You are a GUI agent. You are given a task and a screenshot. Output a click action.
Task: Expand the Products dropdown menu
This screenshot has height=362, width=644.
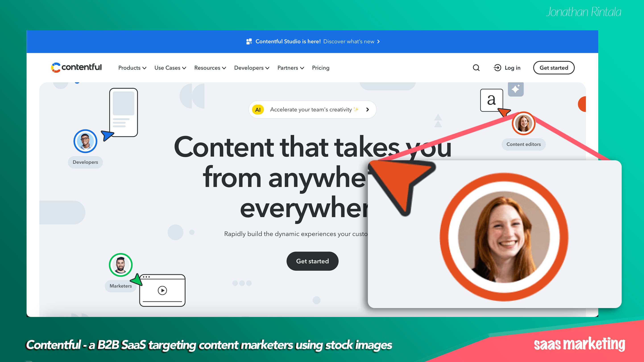pyautogui.click(x=132, y=68)
